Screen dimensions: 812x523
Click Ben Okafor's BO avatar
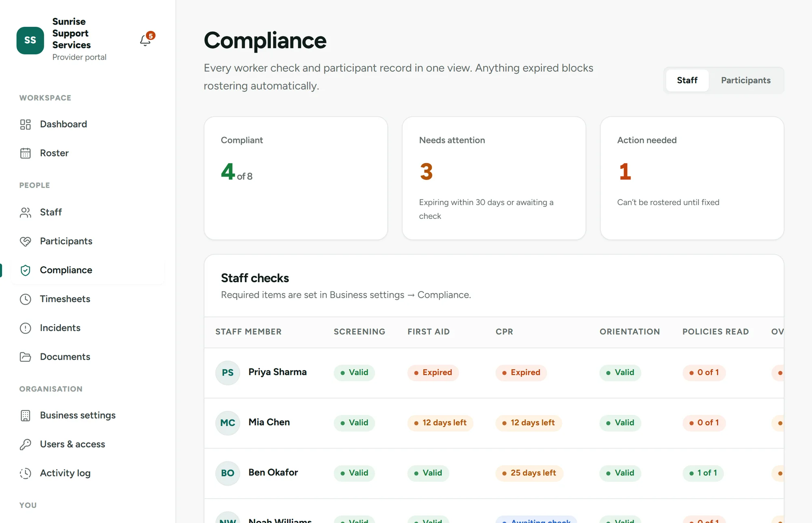tap(228, 473)
